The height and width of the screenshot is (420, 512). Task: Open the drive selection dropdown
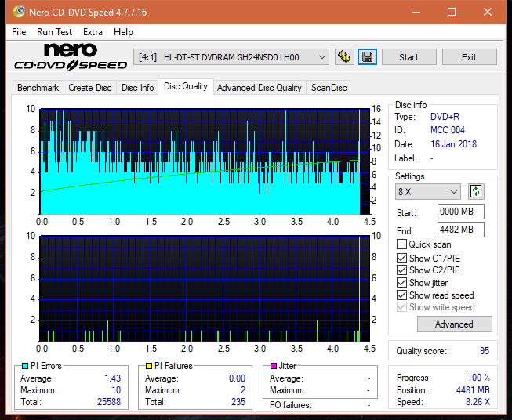(231, 57)
